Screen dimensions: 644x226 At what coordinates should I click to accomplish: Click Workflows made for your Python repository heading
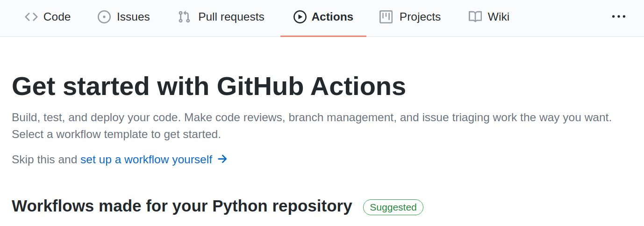click(x=182, y=206)
